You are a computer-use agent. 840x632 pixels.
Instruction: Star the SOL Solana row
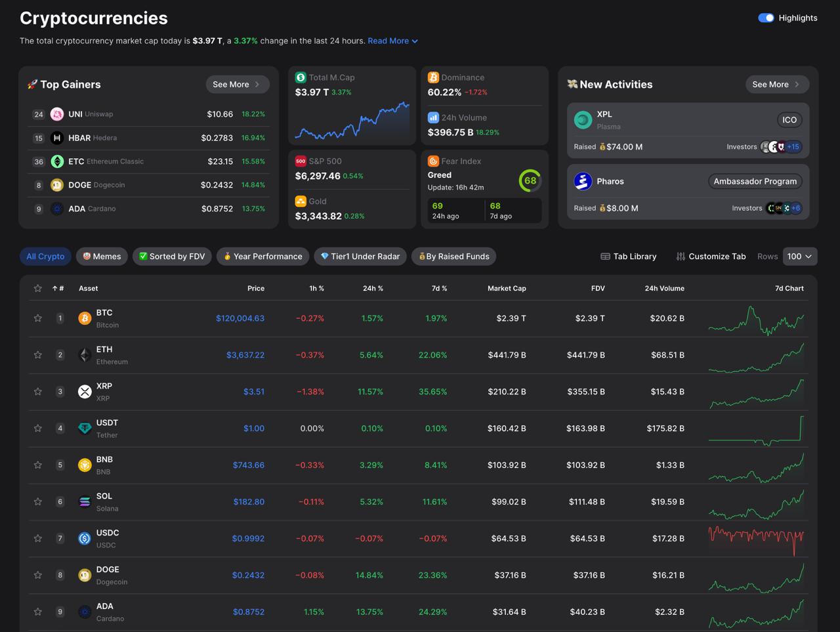[x=38, y=502]
